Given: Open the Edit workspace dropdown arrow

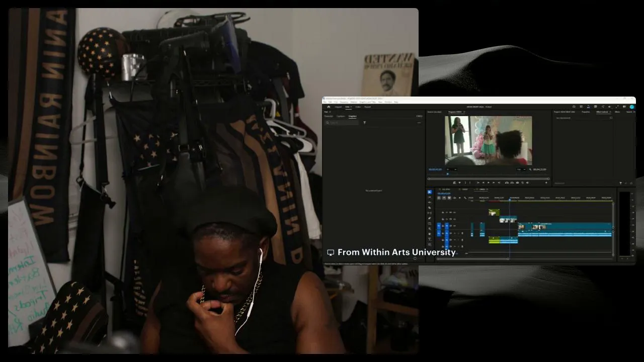Looking at the screenshot, I should [352, 107].
